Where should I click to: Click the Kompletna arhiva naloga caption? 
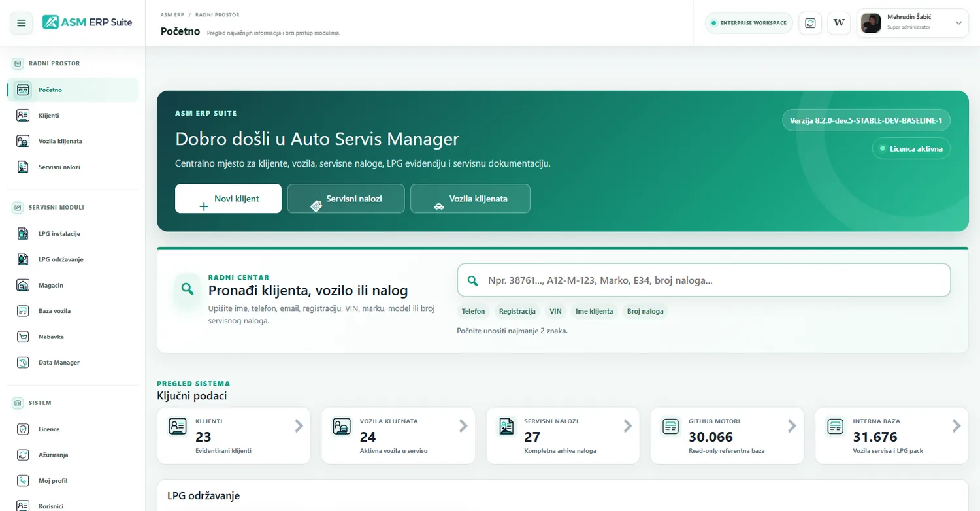pos(561,451)
